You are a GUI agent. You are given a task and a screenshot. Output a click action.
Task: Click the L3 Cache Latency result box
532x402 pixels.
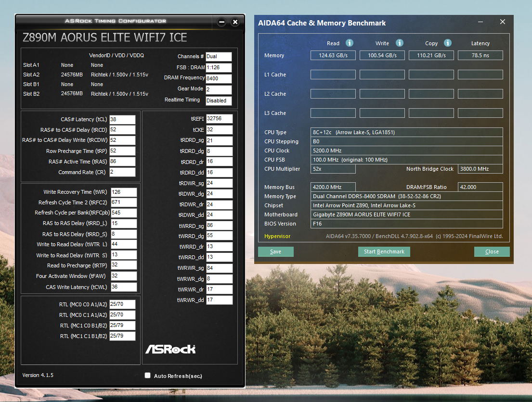[480, 113]
